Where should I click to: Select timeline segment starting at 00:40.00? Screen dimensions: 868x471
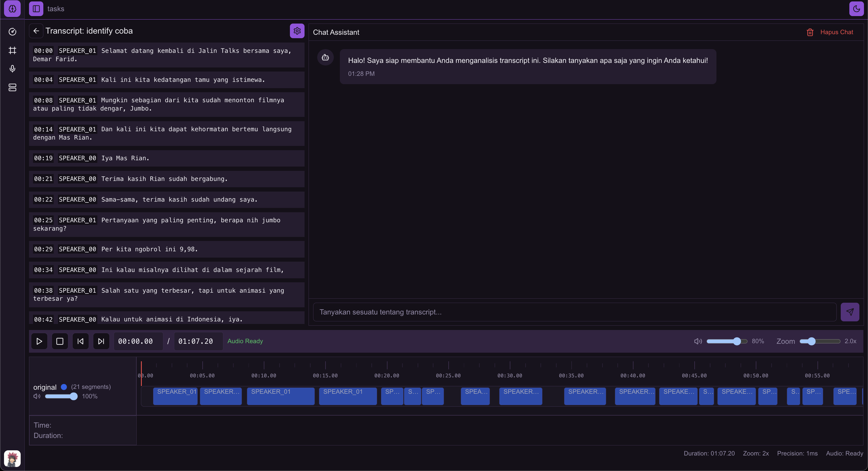635,396
